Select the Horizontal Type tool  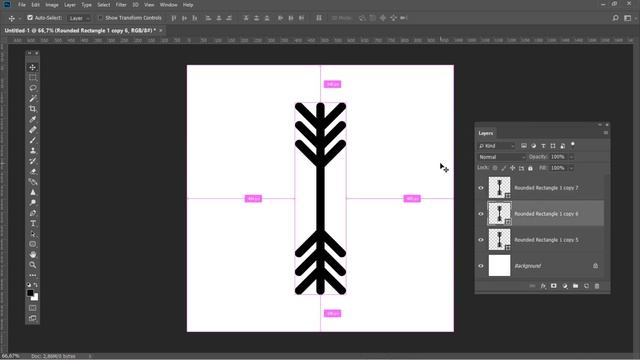33,223
